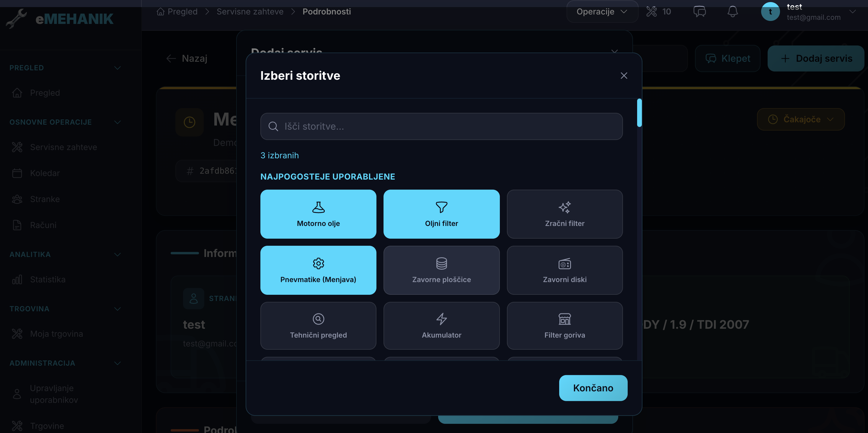Pick the Tehnični pregled magnifier icon
The height and width of the screenshot is (433, 868).
pyautogui.click(x=318, y=319)
